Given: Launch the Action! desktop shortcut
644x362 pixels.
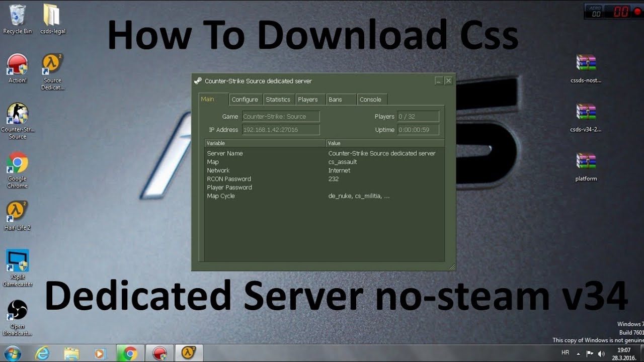Looking at the screenshot, I should (x=17, y=68).
